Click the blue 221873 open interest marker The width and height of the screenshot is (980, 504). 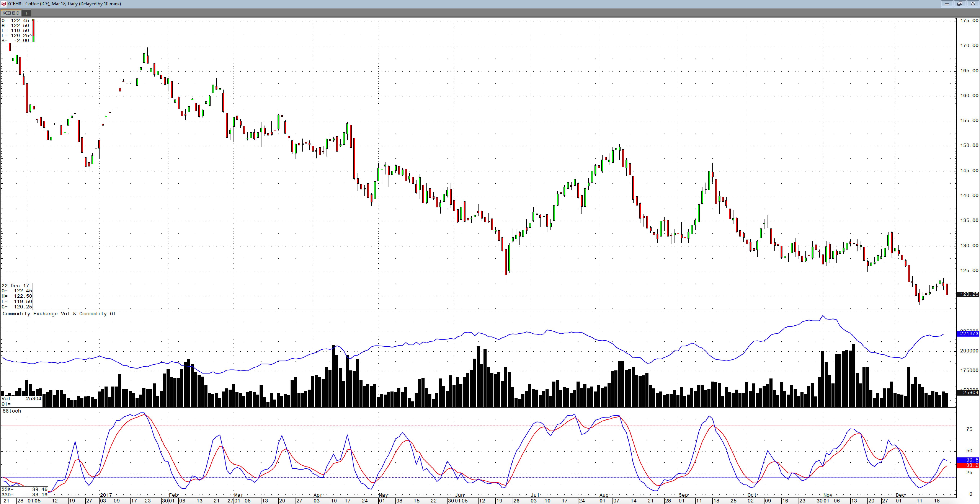tap(968, 334)
